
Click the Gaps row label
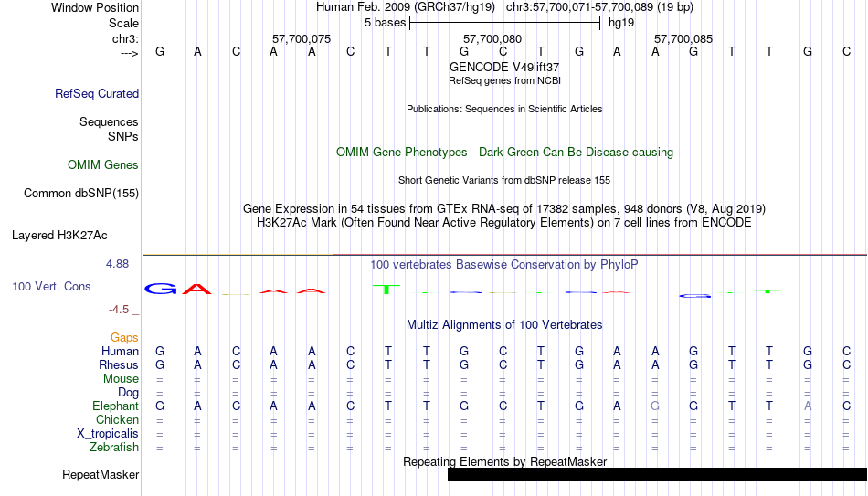(124, 338)
